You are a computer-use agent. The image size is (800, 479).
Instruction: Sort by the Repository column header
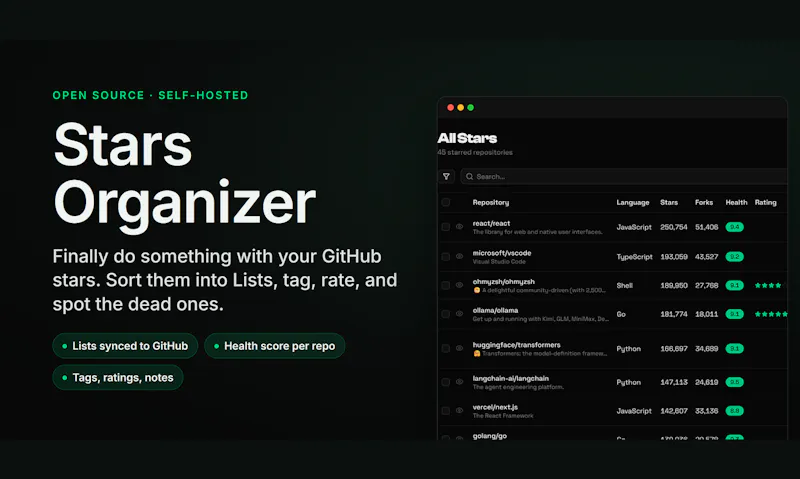[x=491, y=203]
